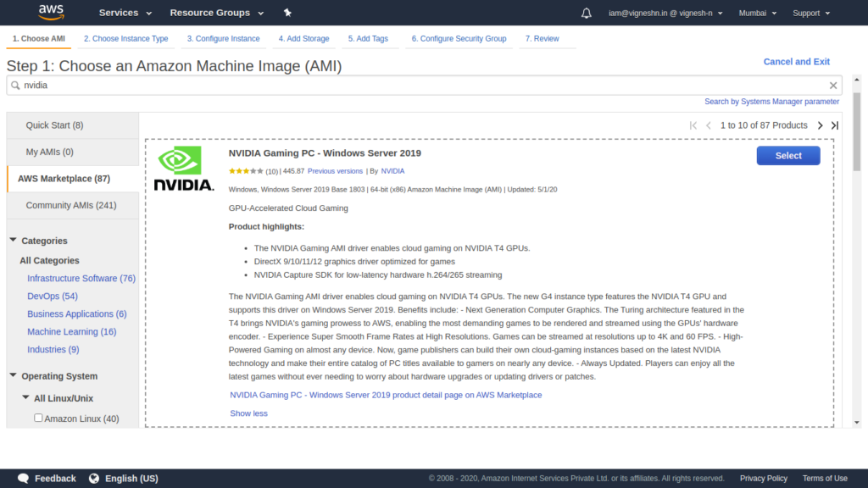Collapse the Categories section
The width and height of the screenshot is (868, 488).
coord(14,240)
